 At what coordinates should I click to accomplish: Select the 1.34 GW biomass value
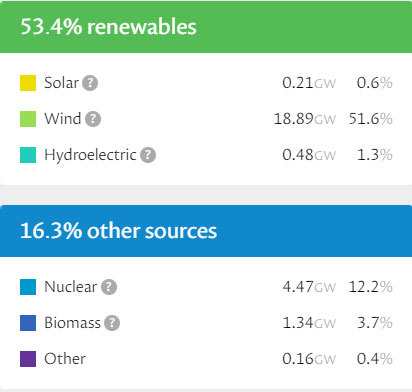pyautogui.click(x=309, y=323)
